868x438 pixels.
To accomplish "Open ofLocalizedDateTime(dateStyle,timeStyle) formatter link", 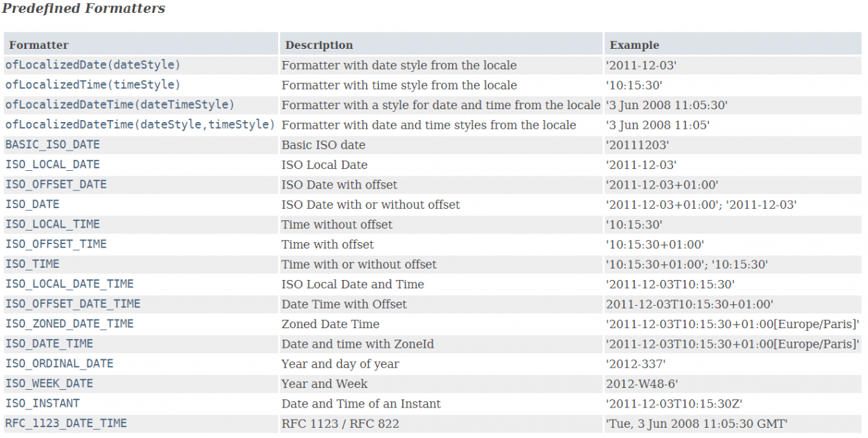I will (x=140, y=125).
